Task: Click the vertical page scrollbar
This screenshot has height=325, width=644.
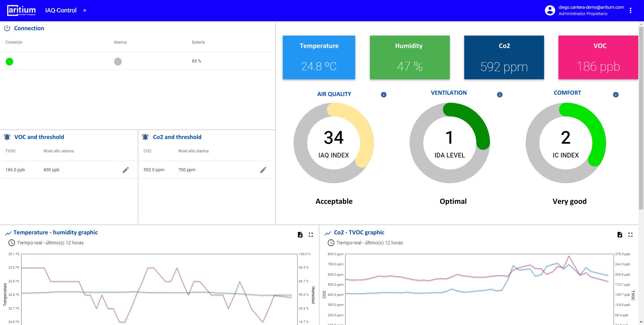Action: 641,118
